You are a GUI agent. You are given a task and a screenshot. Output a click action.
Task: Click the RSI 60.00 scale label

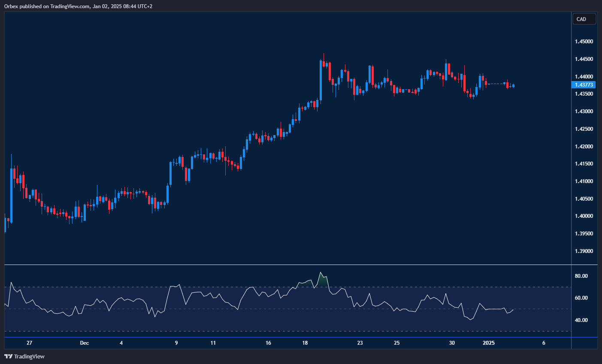(x=581, y=298)
